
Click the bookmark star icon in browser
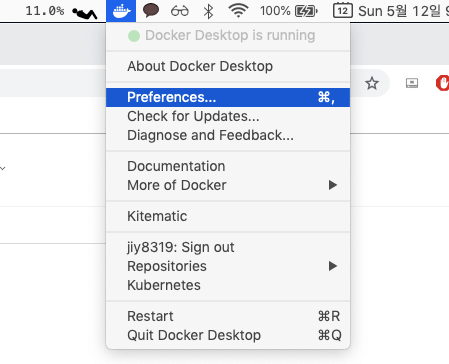click(x=372, y=83)
